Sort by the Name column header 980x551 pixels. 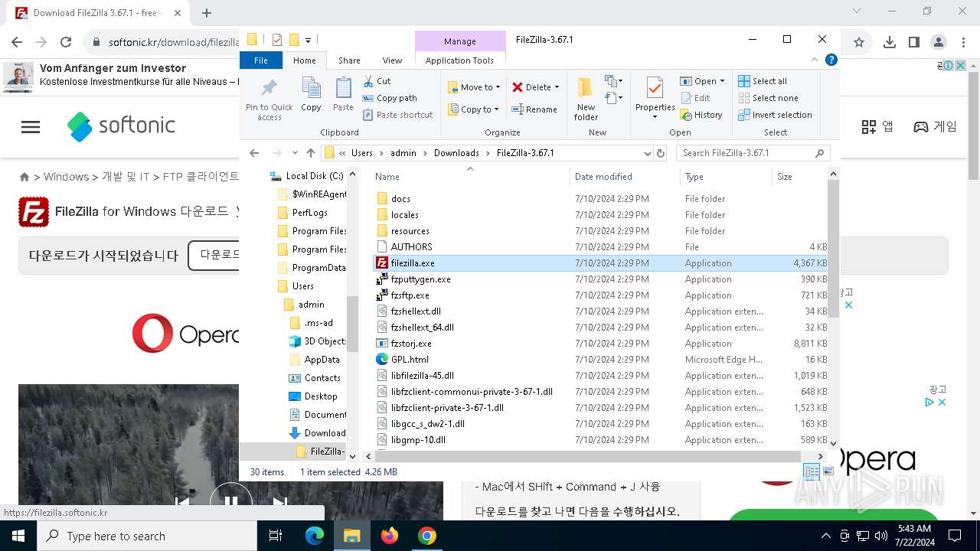coord(469,177)
